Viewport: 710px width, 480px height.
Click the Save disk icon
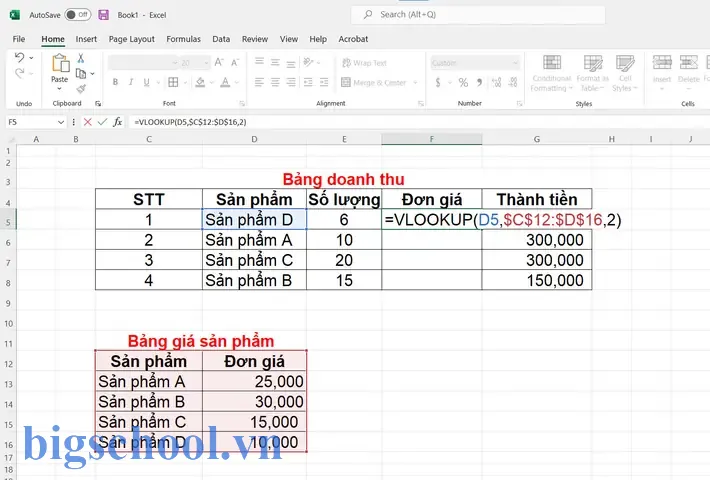click(104, 15)
